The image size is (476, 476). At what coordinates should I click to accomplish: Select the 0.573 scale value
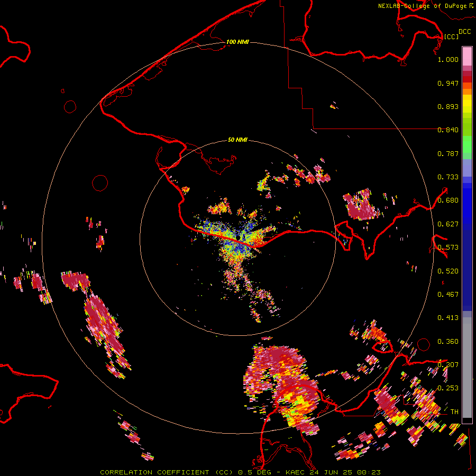coord(448,248)
